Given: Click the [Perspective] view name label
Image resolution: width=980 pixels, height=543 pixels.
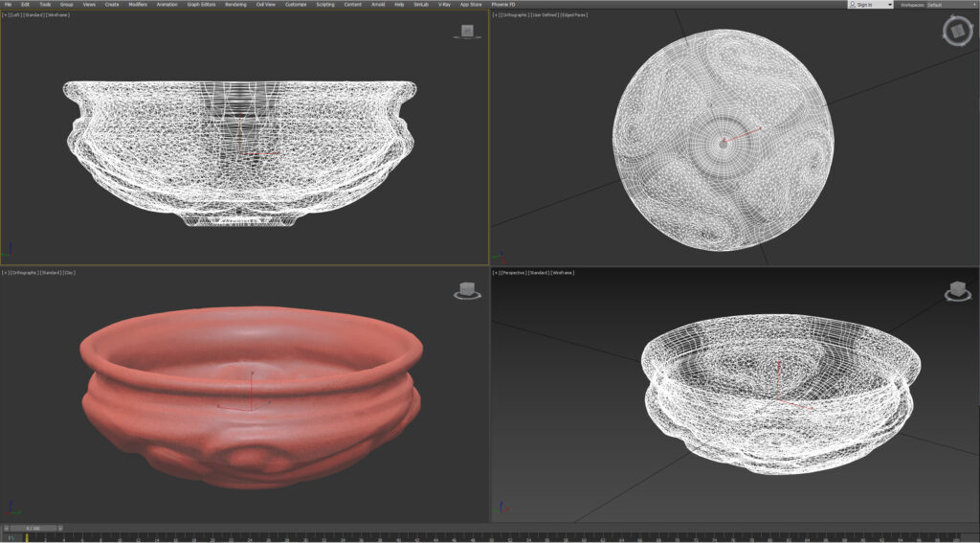Looking at the screenshot, I should [x=513, y=273].
